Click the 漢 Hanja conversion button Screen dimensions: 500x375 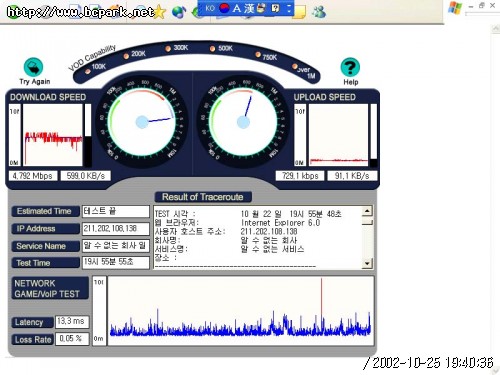tap(249, 8)
